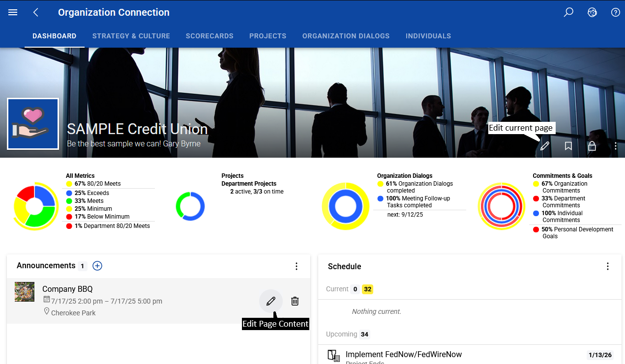
Task: Click the Edit current page pencil
Action: tap(545, 146)
